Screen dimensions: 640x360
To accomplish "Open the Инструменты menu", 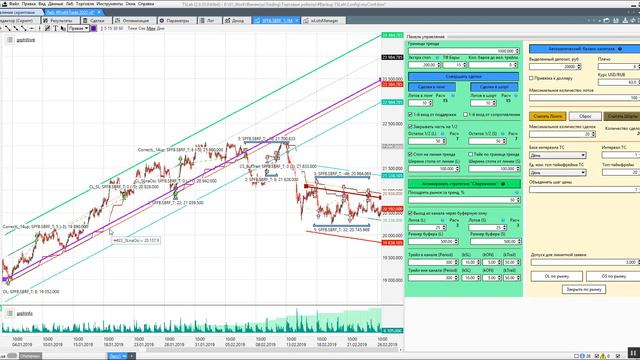I will [109, 4].
